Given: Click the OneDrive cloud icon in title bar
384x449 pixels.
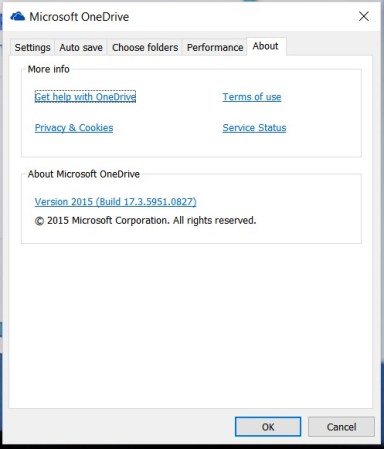Looking at the screenshot, I should [x=18, y=16].
